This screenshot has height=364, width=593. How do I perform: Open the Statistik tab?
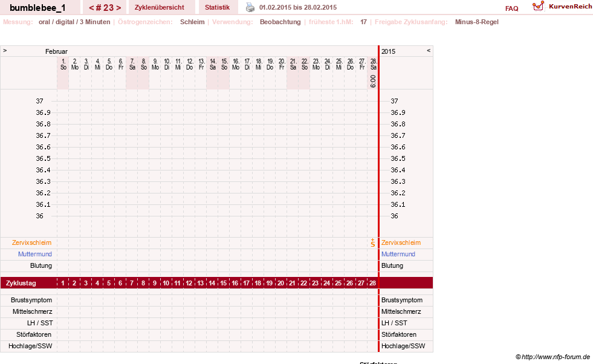(x=217, y=7)
